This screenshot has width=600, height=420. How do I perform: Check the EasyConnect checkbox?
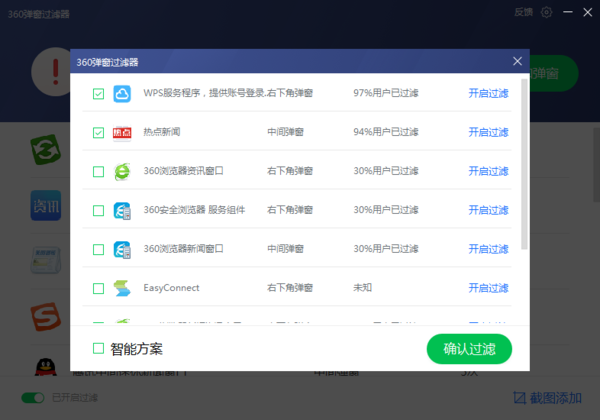coord(98,288)
